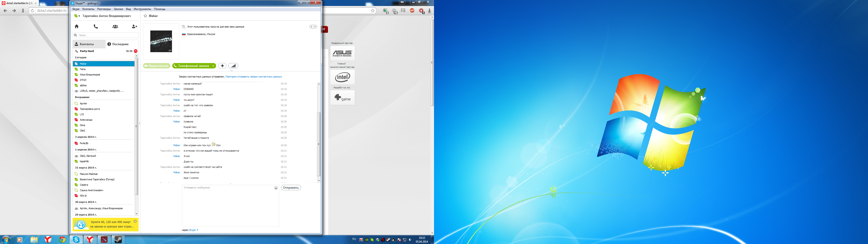Click the create group icon

coord(115,26)
